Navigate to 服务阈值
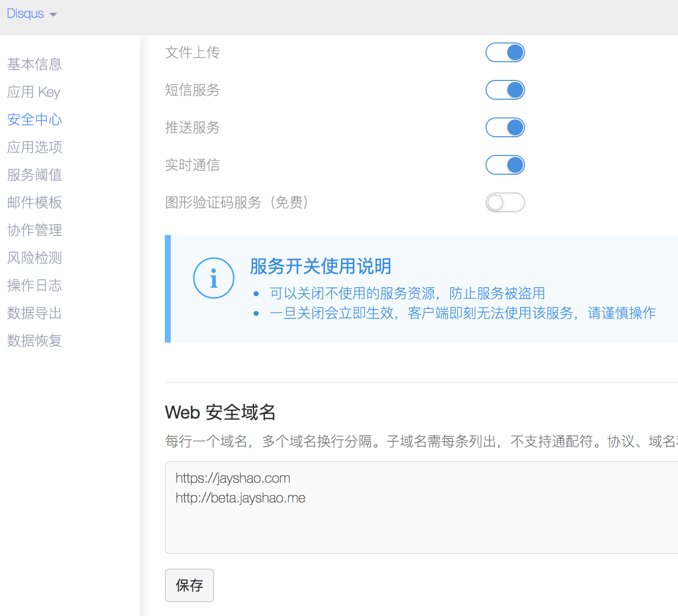This screenshot has width=678, height=616. pyautogui.click(x=35, y=175)
